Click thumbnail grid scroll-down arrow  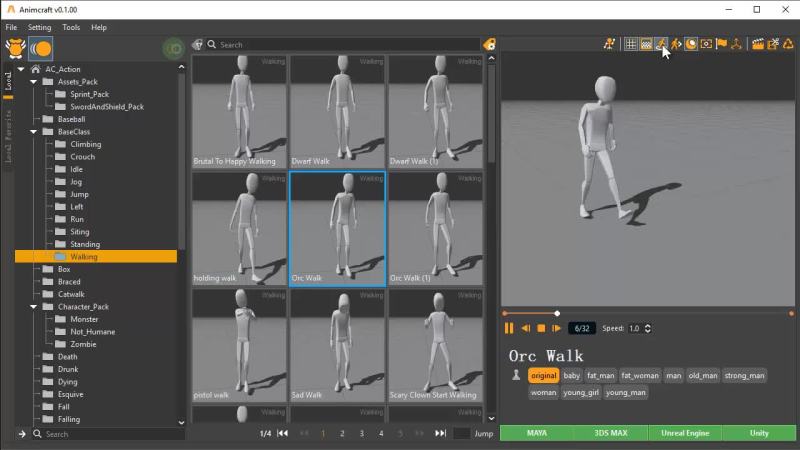tap(491, 418)
